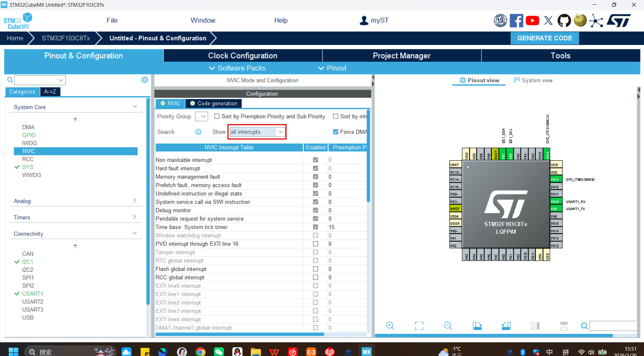Image resolution: width=644 pixels, height=356 pixels.
Task: Click the NVIC table horizontal scrollbar
Action: (240, 334)
